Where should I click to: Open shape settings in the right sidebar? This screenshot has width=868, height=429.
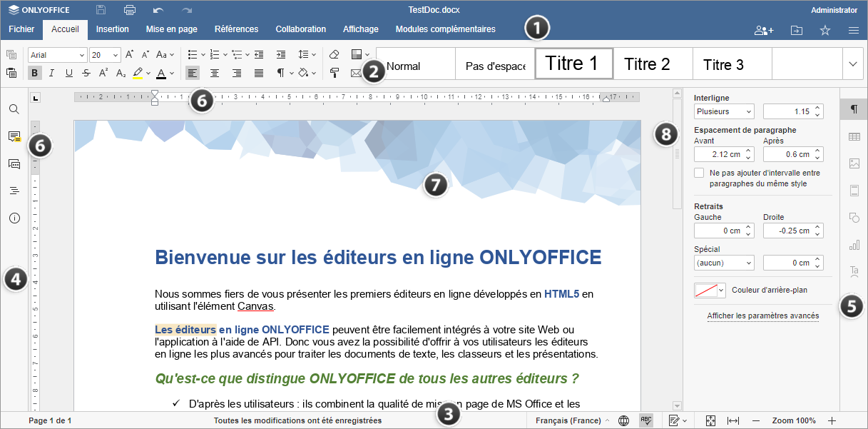click(x=854, y=218)
